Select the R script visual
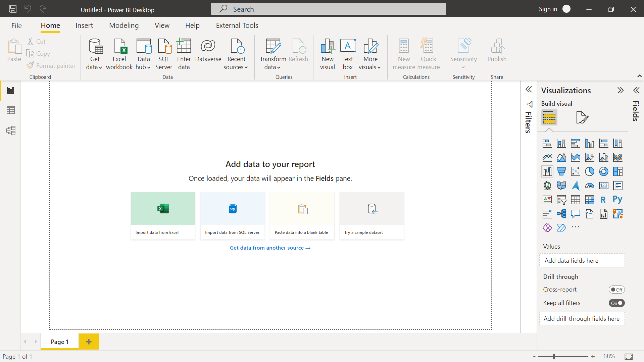644x362 pixels. pos(603,199)
